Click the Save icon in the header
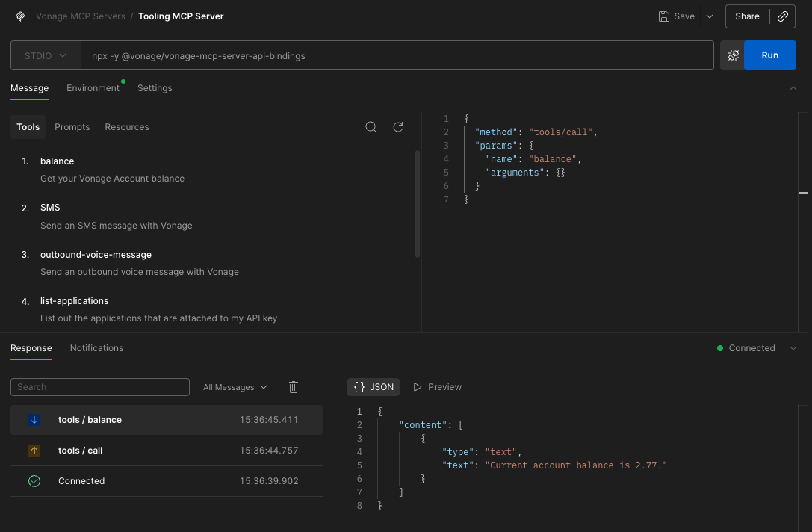Image resolution: width=812 pixels, height=532 pixels. [x=663, y=16]
